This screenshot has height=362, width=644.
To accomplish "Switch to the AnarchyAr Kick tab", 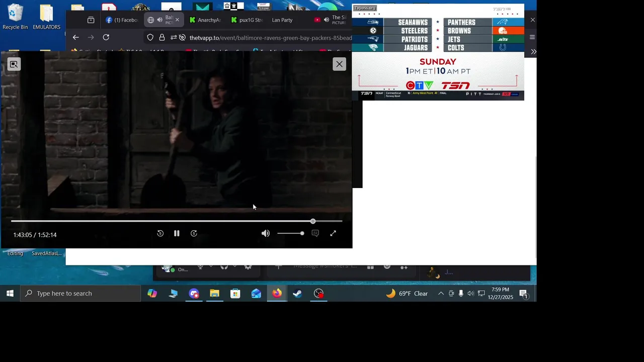I will coord(205,20).
